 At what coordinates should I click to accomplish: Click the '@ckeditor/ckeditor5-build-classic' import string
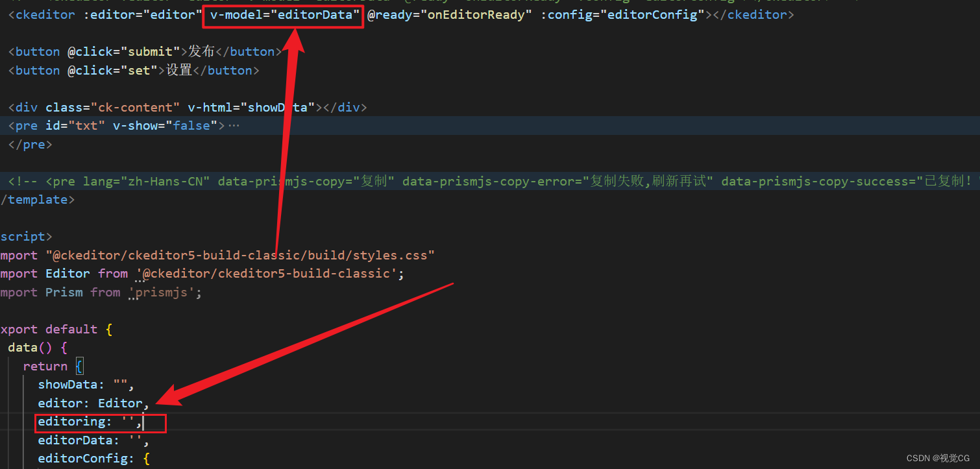(x=267, y=274)
